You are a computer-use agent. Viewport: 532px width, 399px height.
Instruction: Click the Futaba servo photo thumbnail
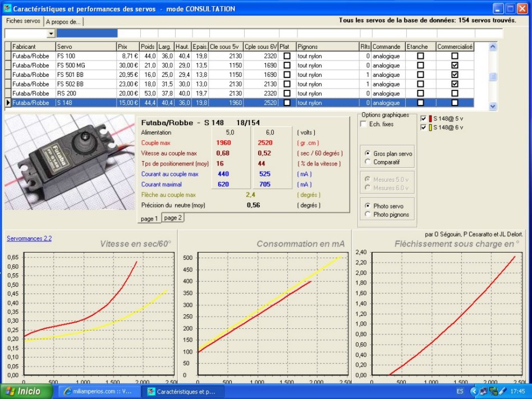point(70,162)
